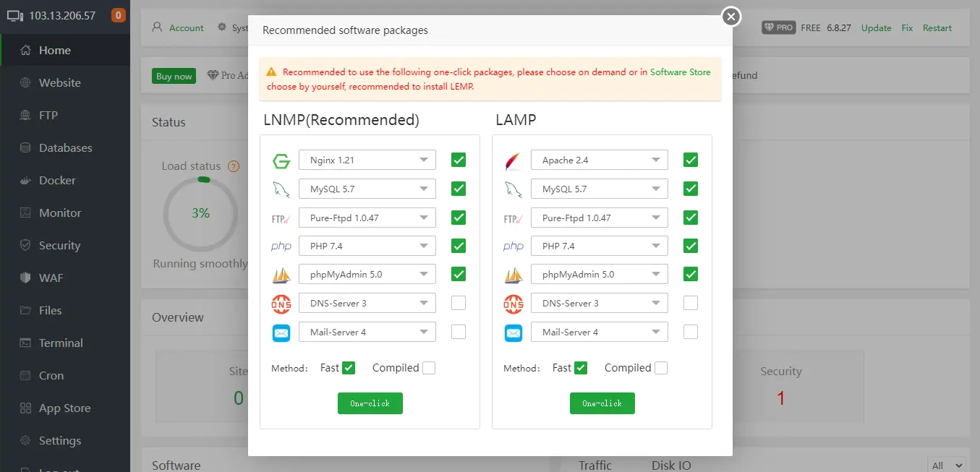
Task: Switch to the Disk IO tab
Action: pyautogui.click(x=671, y=465)
